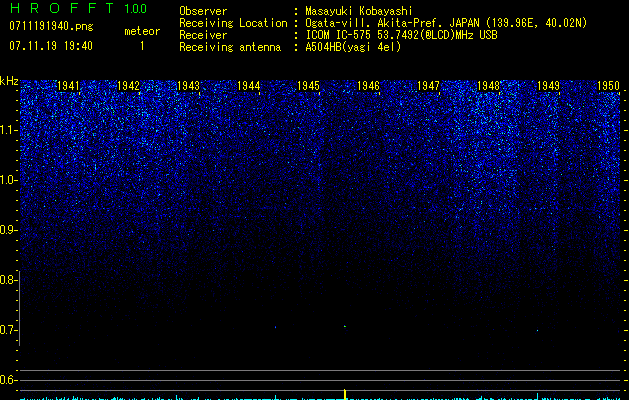Click the kHz axis unit label
This screenshot has width=629, height=400.
(9, 81)
